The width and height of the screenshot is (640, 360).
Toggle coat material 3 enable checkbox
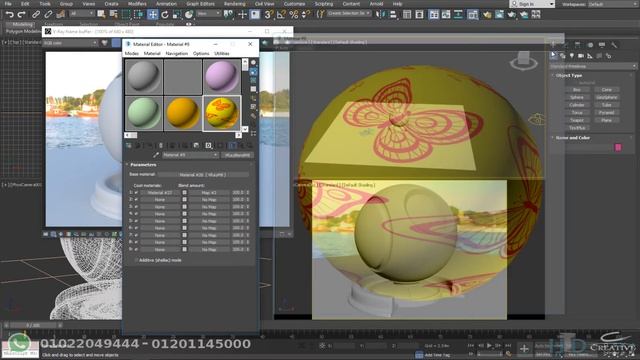136,207
